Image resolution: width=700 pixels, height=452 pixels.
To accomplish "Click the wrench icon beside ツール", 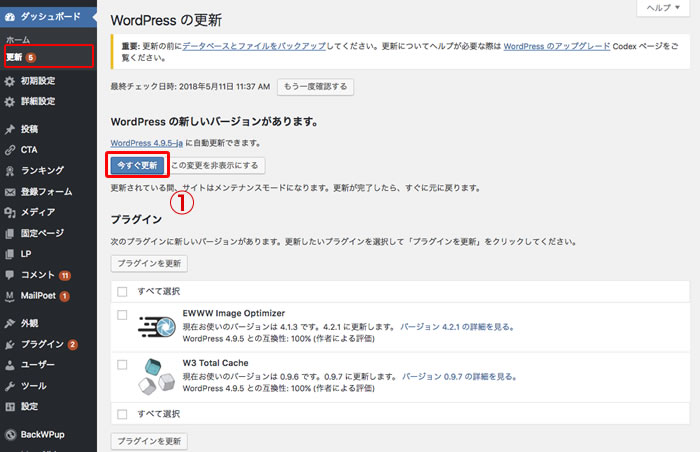I will click(10, 386).
